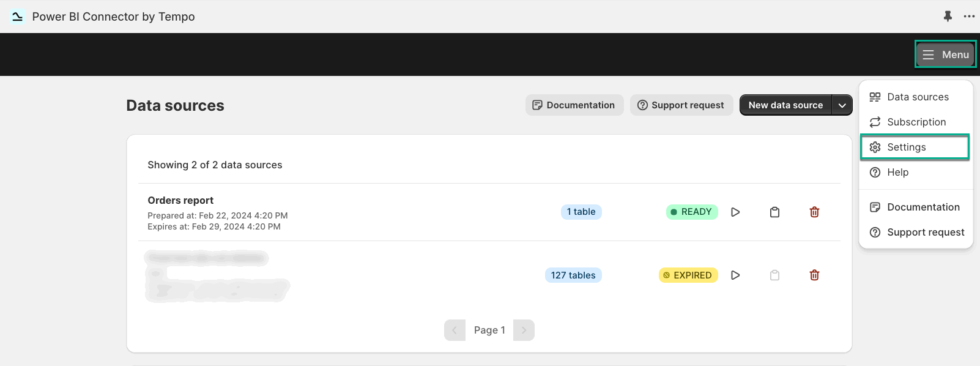Click the 1 table badge
This screenshot has height=366, width=980.
[581, 212]
